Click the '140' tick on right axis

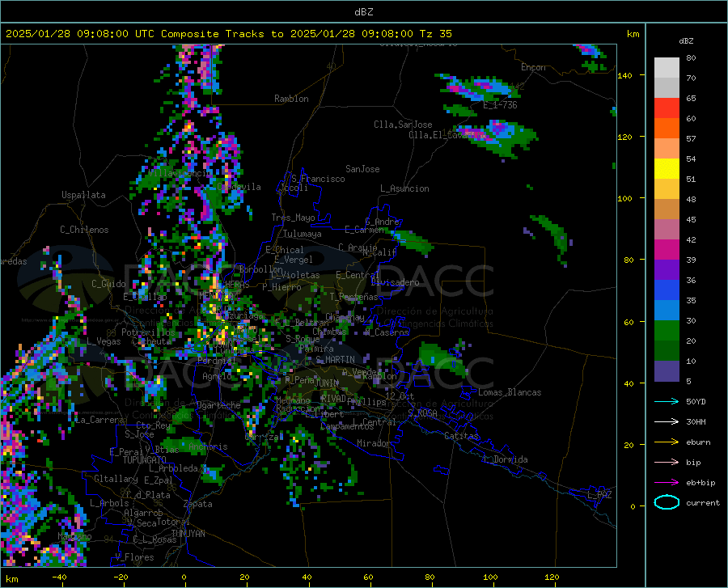[624, 75]
